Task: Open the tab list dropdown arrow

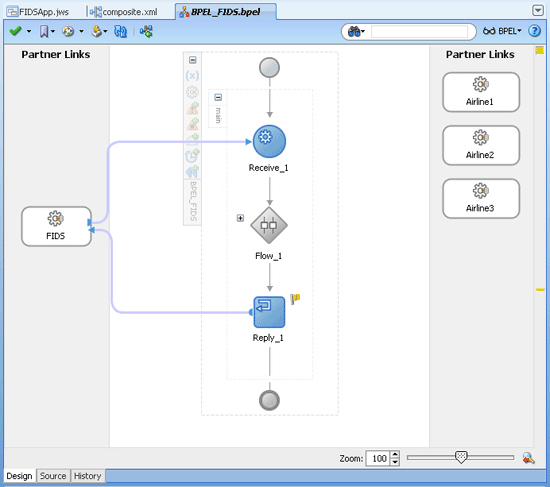Action: (538, 11)
